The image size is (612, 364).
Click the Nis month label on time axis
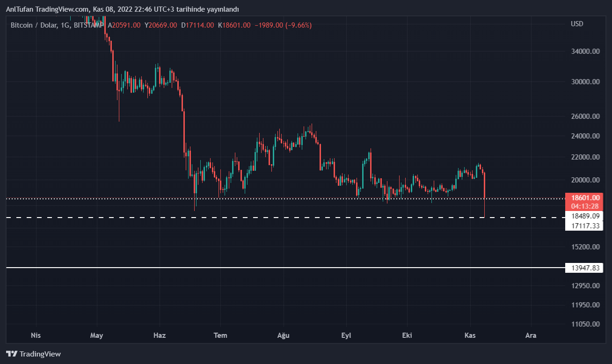coord(36,335)
